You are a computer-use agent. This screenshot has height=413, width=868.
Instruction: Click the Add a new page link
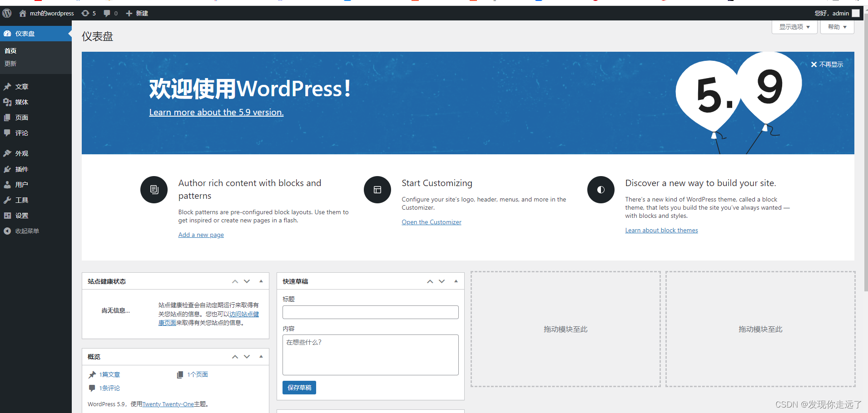[x=201, y=235]
